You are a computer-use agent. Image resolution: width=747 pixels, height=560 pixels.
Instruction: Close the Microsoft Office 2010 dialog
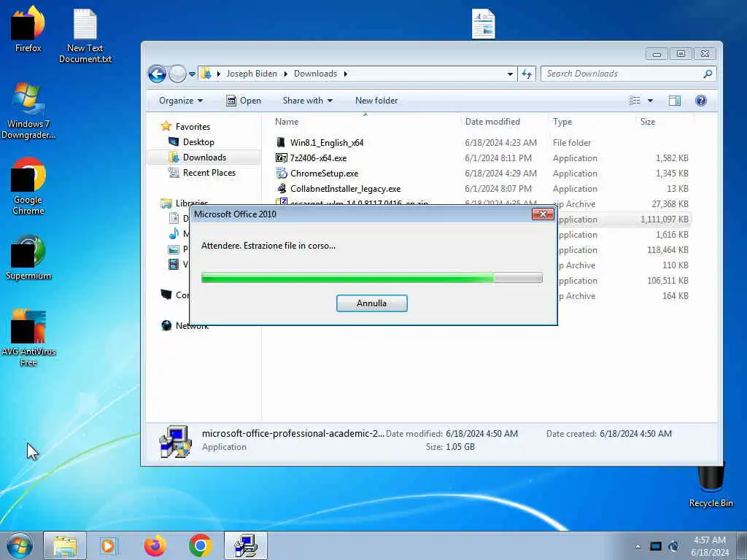543,214
